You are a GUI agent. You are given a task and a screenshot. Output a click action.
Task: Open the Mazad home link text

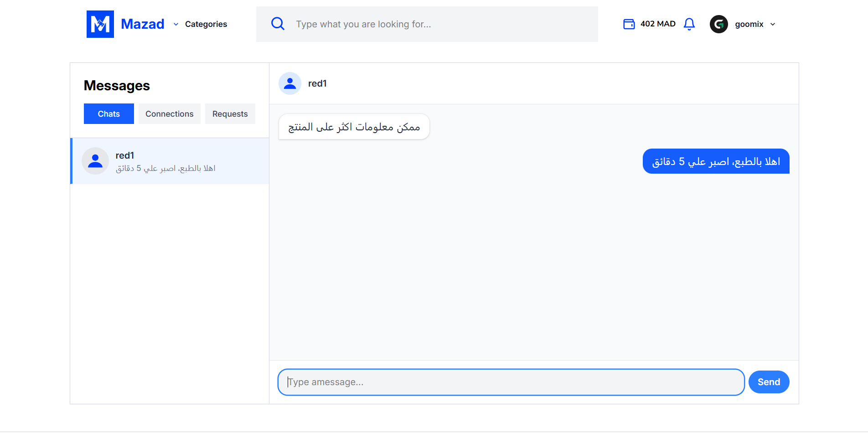point(142,24)
